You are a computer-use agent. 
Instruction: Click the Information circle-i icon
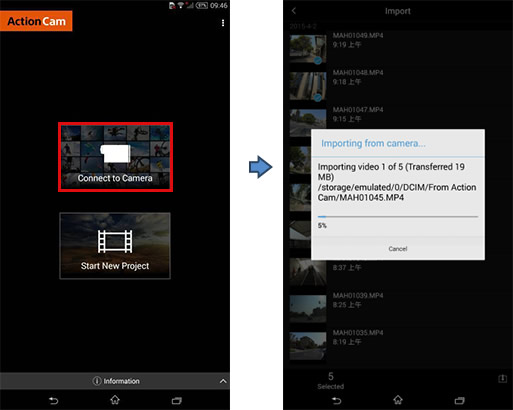pyautogui.click(x=97, y=381)
